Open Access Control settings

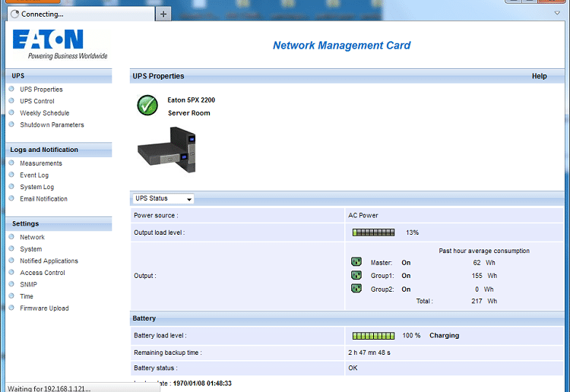tap(42, 273)
